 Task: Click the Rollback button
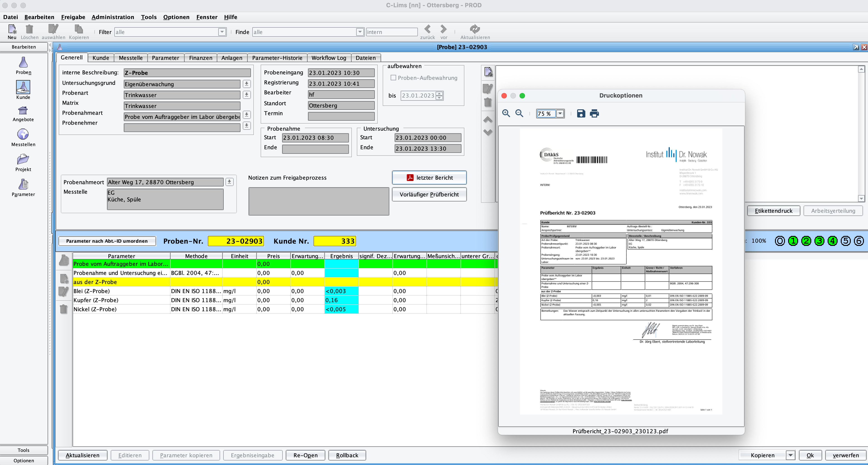pyautogui.click(x=347, y=455)
